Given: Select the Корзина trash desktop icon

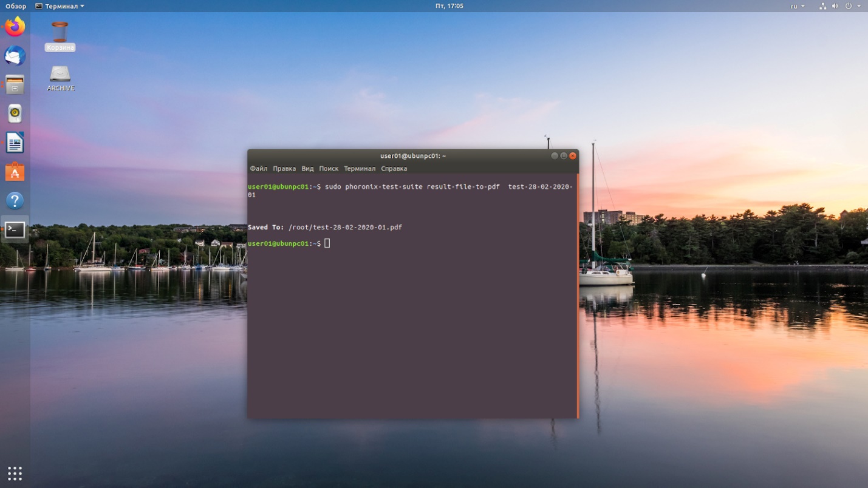Looking at the screenshot, I should click(x=60, y=36).
